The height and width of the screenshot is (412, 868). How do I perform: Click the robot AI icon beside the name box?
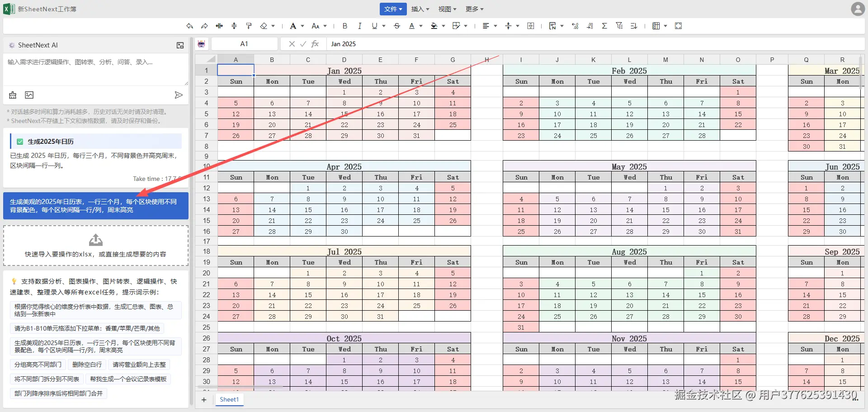point(202,44)
